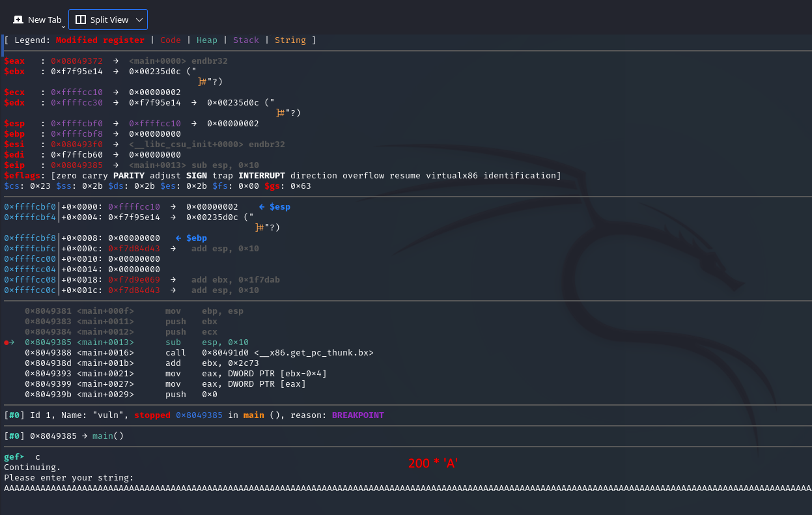Click the New Tab terminal icon
Screen dimensions: 812x515
pyautogui.click(x=18, y=20)
